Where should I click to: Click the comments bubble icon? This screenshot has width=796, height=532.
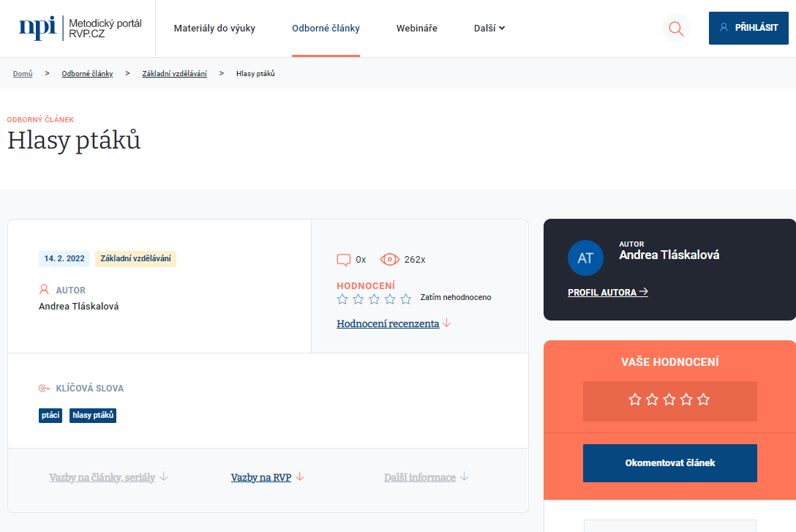[343, 260]
